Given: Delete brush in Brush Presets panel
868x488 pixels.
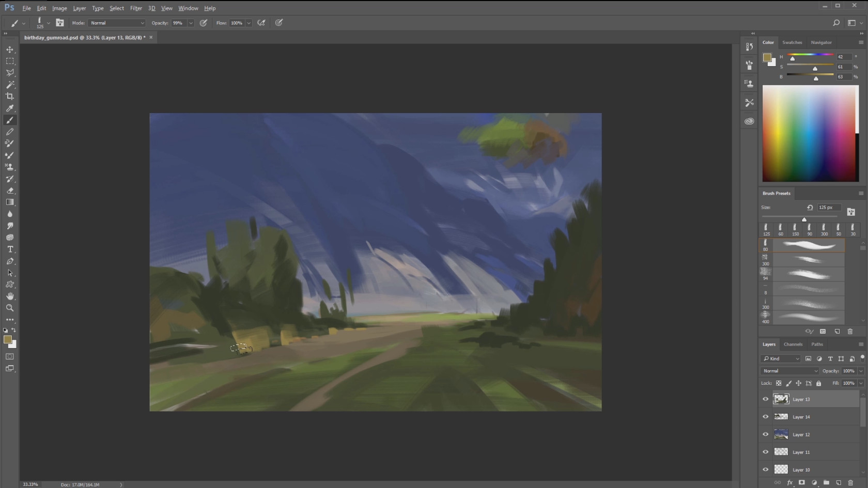Looking at the screenshot, I should pyautogui.click(x=850, y=332).
